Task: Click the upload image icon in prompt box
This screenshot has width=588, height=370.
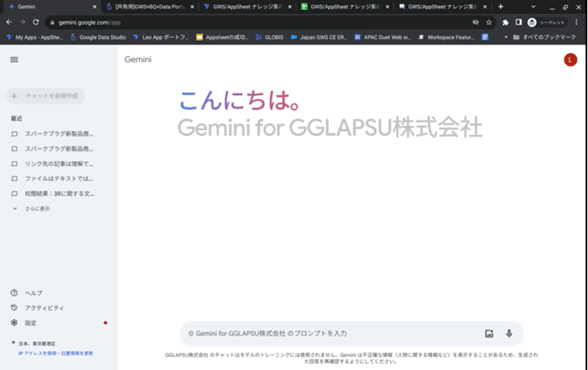Action: (489, 333)
